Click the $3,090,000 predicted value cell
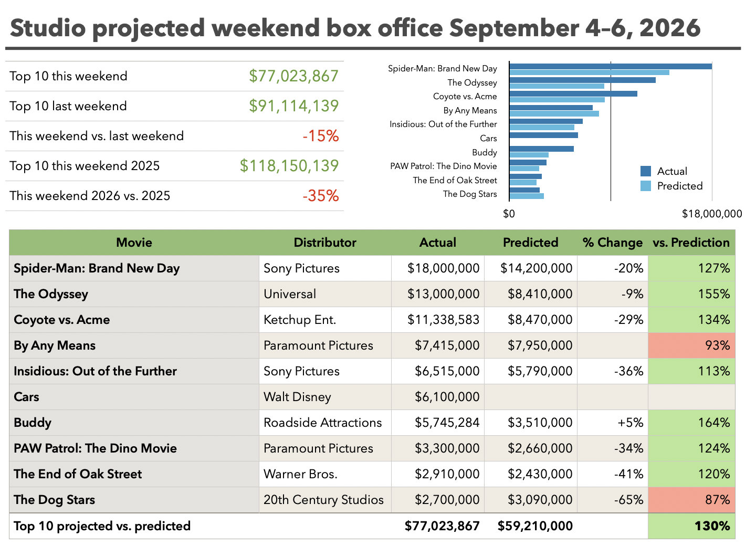 coord(531,500)
